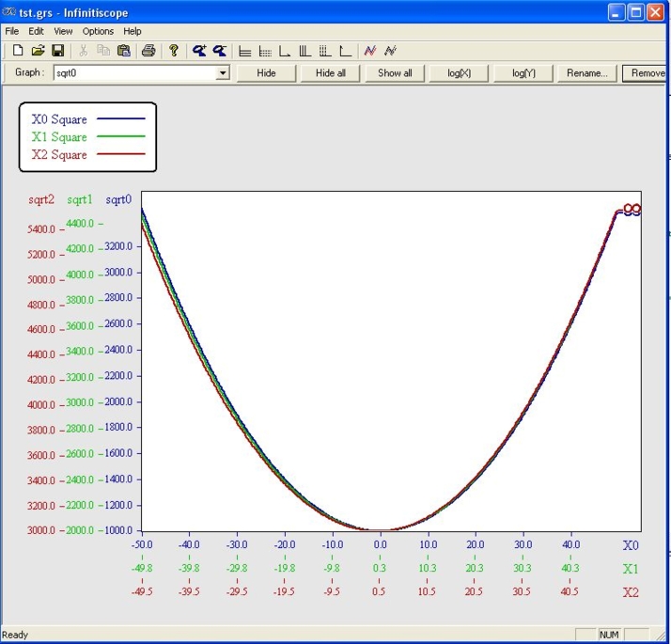Click the X1 horizontal axis label
Image resolution: width=671 pixels, height=644 pixels.
631,569
